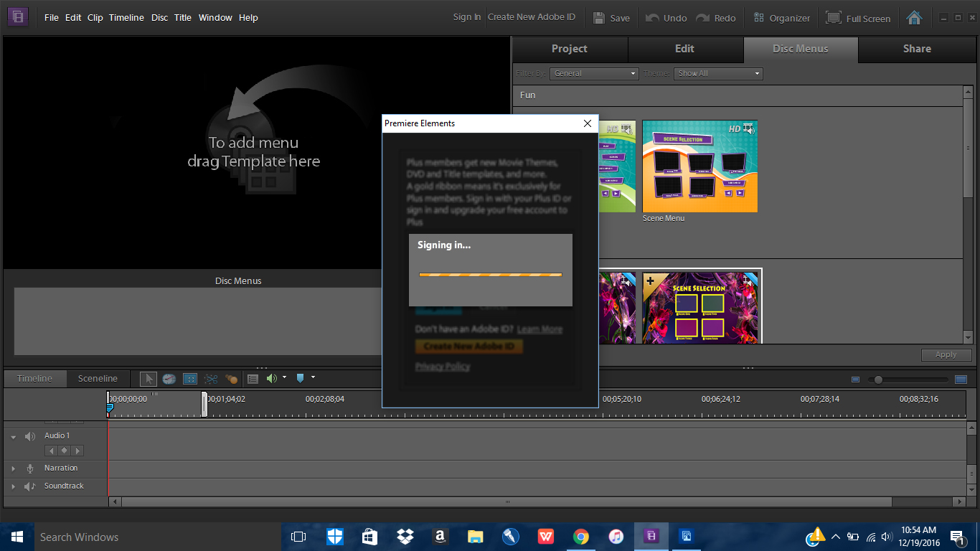This screenshot has height=551, width=980.
Task: Click the brown motion tracking icon
Action: coord(232,379)
